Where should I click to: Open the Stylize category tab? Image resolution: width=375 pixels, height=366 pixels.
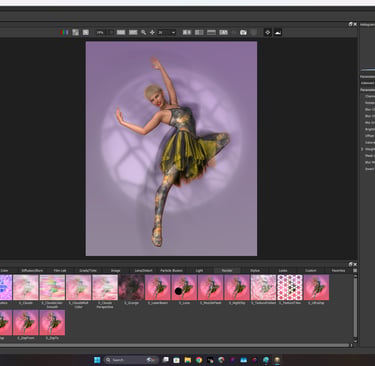255,270
